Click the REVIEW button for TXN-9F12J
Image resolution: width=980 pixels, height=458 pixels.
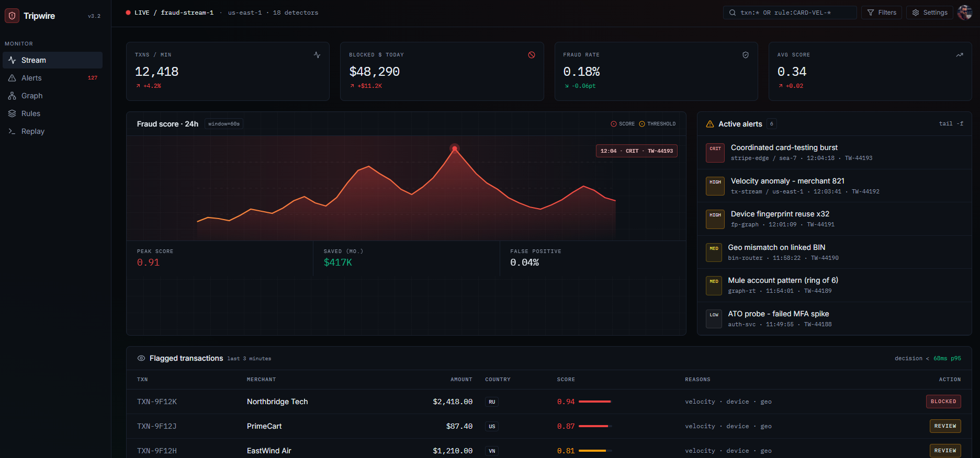[x=945, y=426]
